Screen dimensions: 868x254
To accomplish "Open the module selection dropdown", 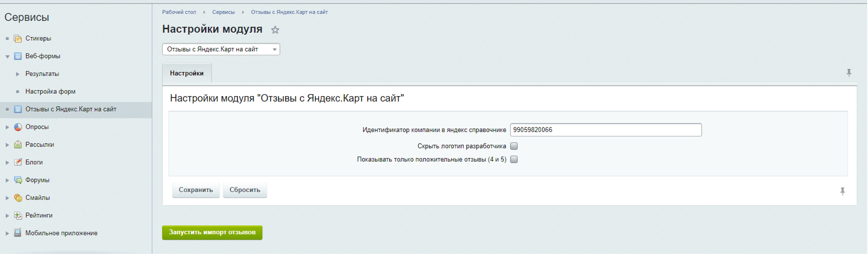I will (x=221, y=49).
